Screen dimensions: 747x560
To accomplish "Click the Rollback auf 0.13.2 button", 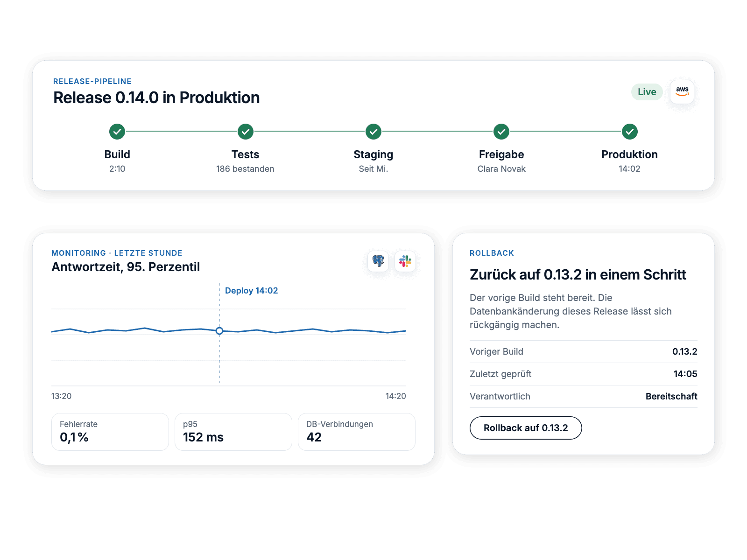I will [x=526, y=428].
